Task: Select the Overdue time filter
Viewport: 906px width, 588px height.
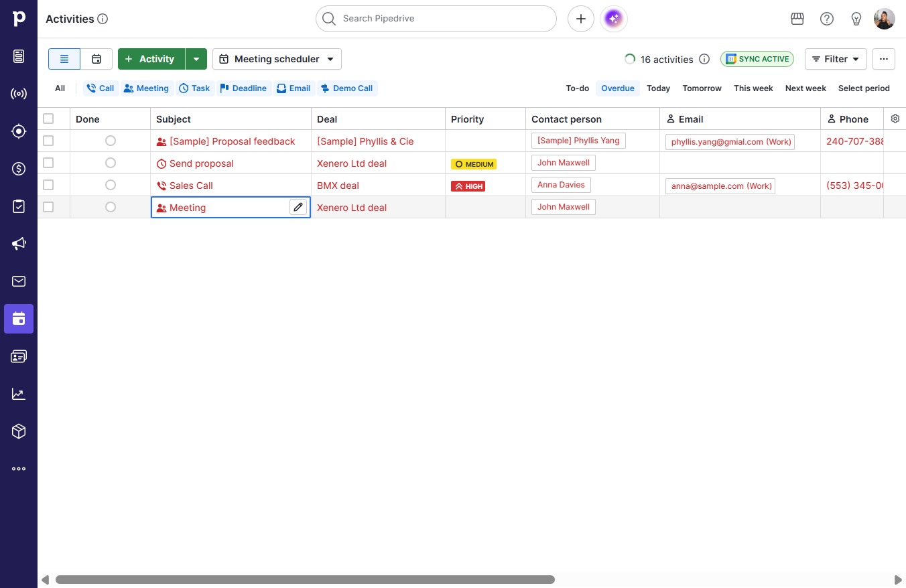Action: [x=618, y=88]
